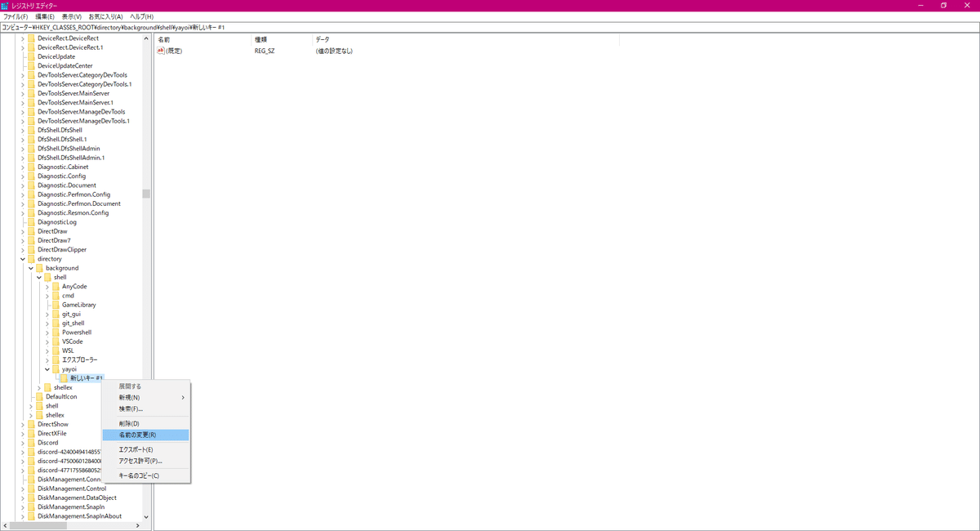Click tree scrollbar down arrow
Image resolution: width=980 pixels, height=531 pixels.
click(x=146, y=516)
